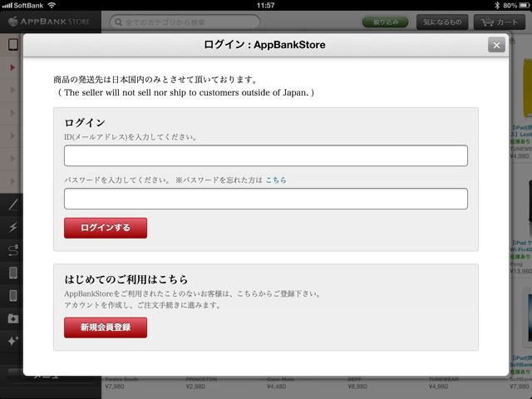Viewport: 532px width, 399px height.
Task: Open the カート cart button
Action: coord(500,22)
